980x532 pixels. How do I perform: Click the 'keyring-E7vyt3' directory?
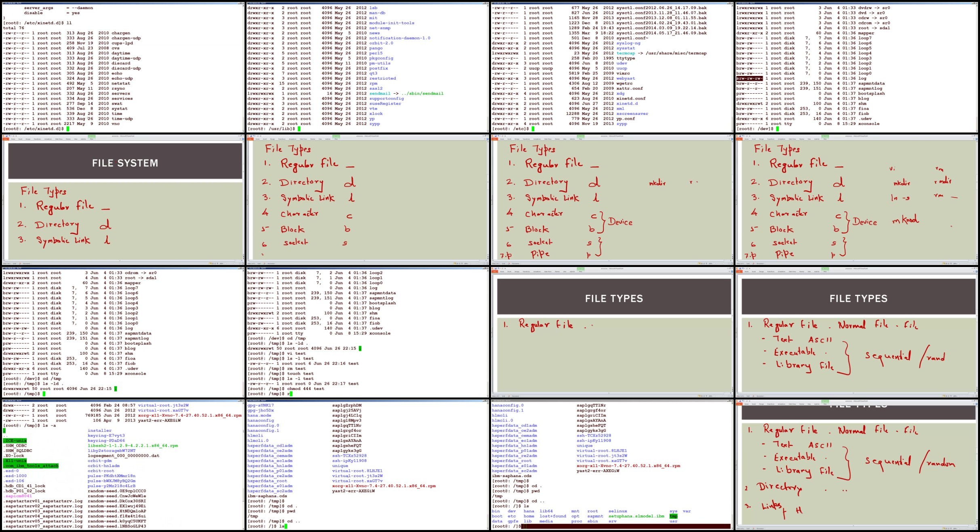click(106, 435)
